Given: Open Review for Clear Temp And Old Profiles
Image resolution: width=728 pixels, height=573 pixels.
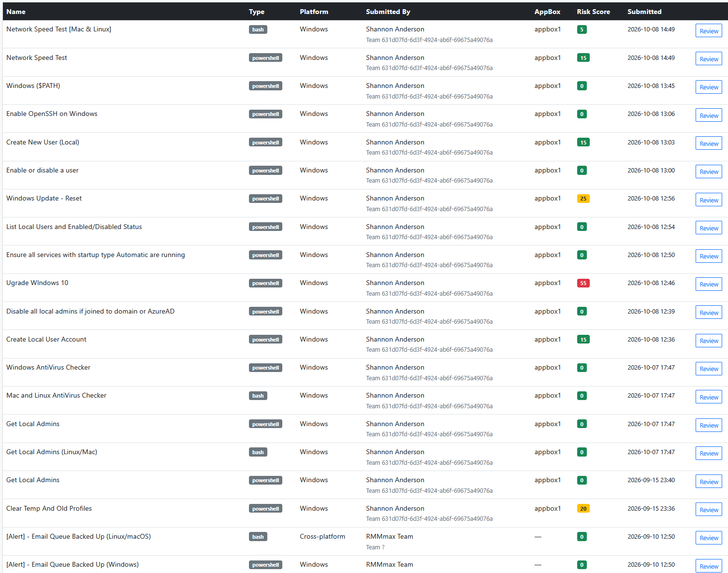Looking at the screenshot, I should pos(709,510).
